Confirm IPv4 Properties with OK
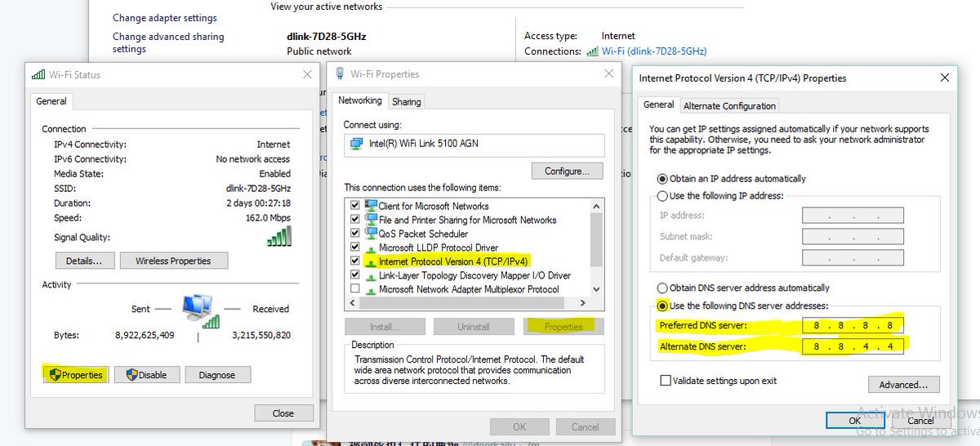Image resolution: width=980 pixels, height=446 pixels. [854, 421]
